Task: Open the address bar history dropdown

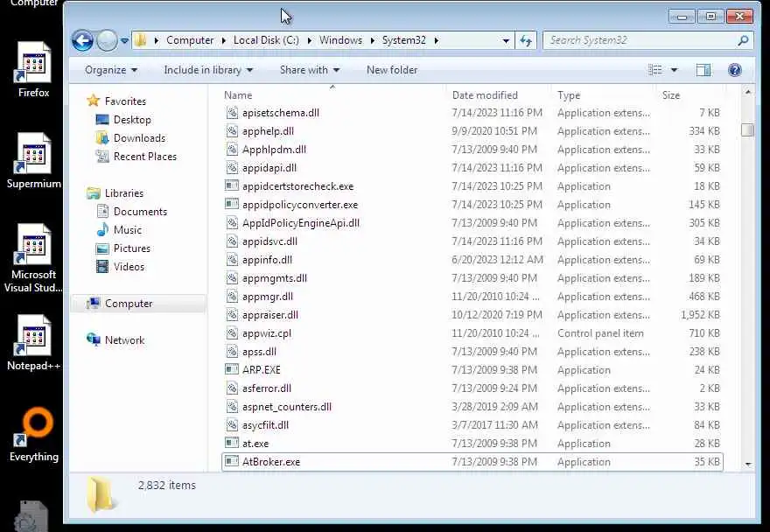Action: coord(506,41)
